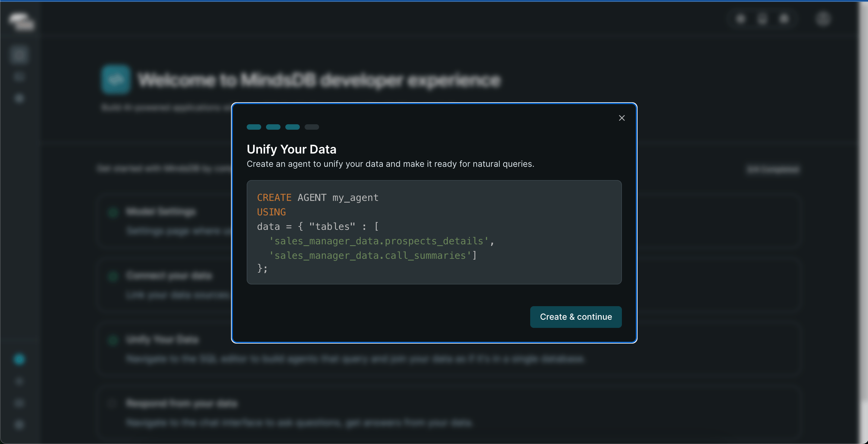868x444 pixels.
Task: Click the MindsDB logo in the sidebar
Action: pyautogui.click(x=21, y=21)
